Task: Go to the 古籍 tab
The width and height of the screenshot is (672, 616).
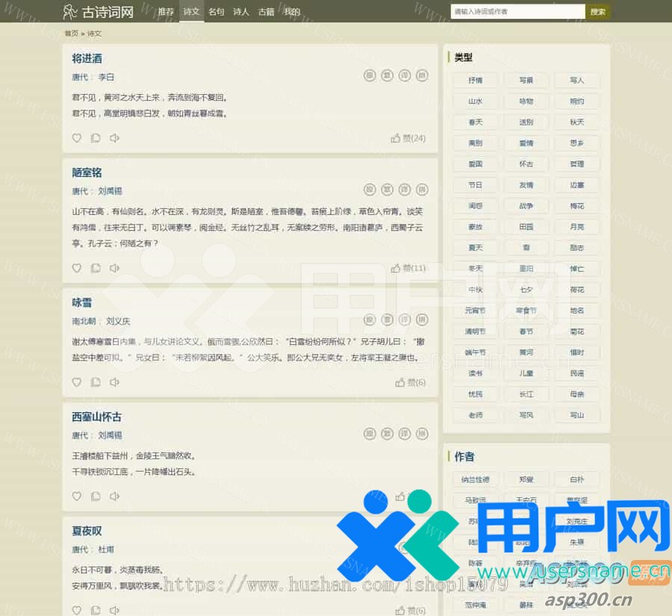Action: 267,12
